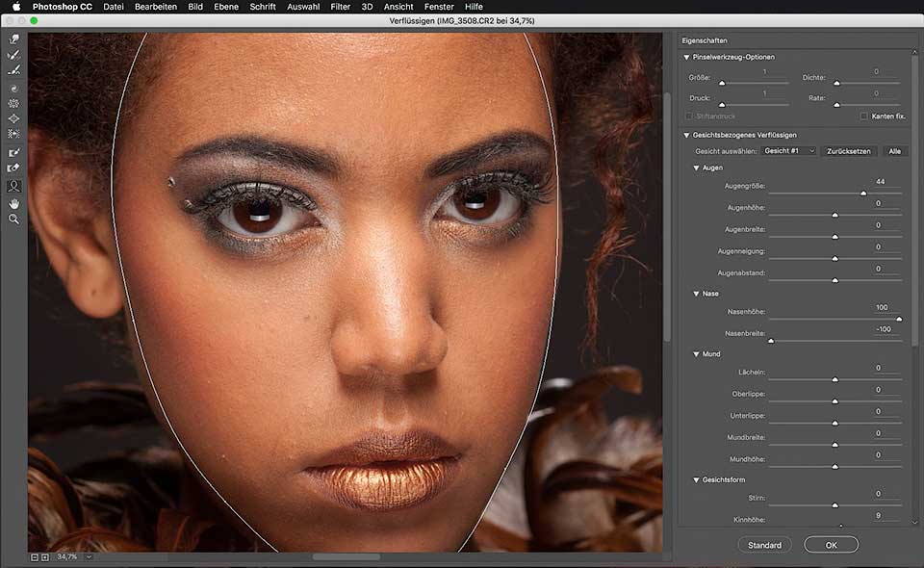
Task: Select the Zoom magnifier tool
Action: coord(14,219)
